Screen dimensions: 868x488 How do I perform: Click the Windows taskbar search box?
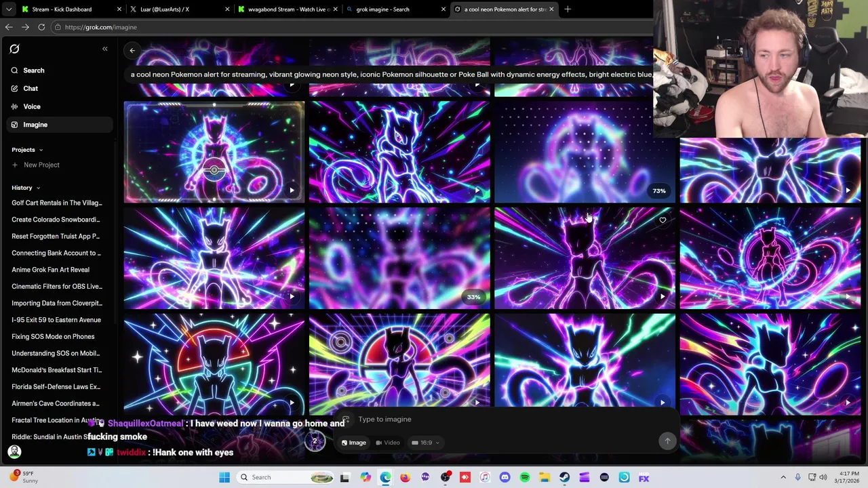(x=285, y=477)
